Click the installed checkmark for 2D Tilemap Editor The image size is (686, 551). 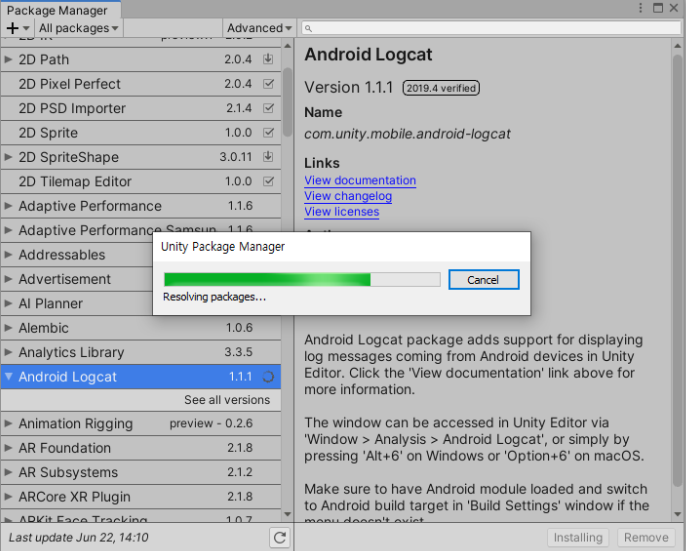(x=268, y=181)
